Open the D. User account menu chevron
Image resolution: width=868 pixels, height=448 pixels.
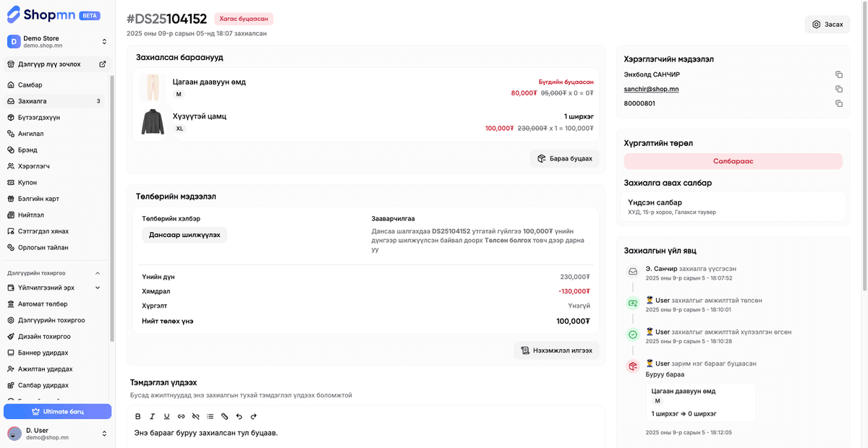(104, 434)
